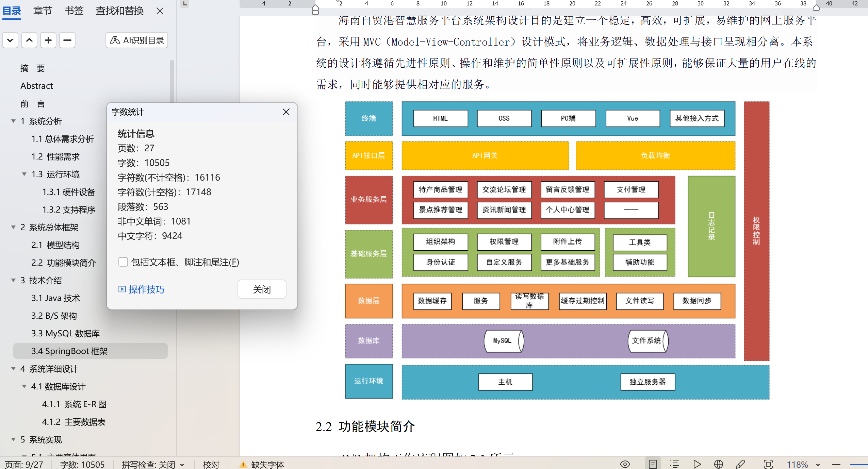The width and height of the screenshot is (868, 469).
Task: Open the zoom percentage dropdown arrow
Action: [818, 465]
